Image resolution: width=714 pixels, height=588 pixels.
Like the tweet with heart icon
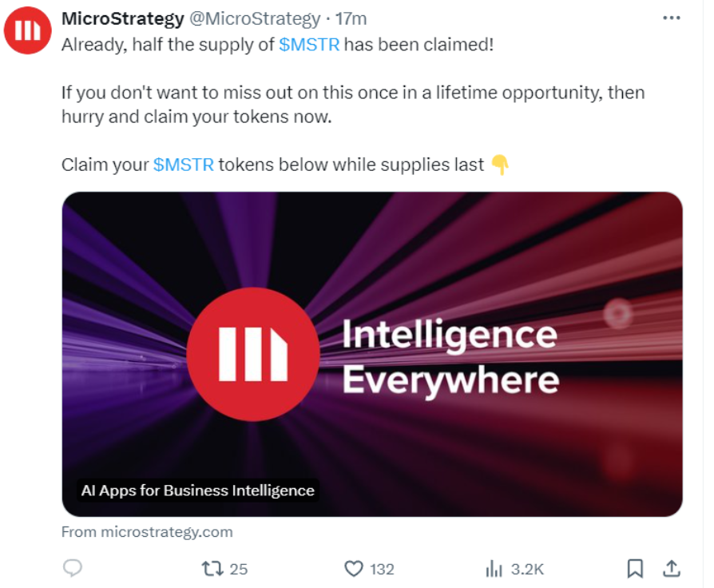click(353, 569)
